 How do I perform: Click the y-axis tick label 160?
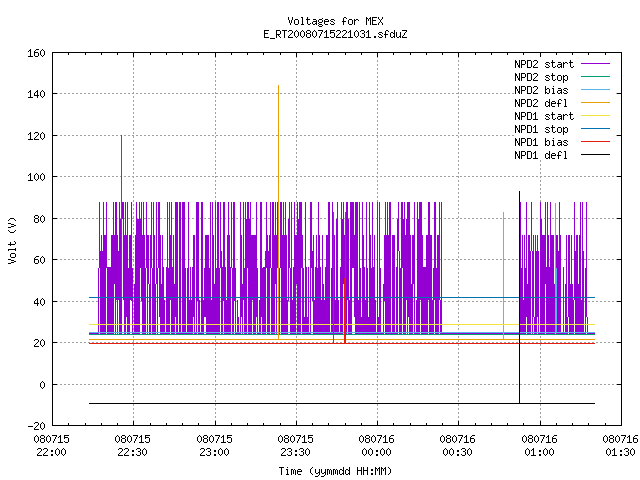click(36, 53)
